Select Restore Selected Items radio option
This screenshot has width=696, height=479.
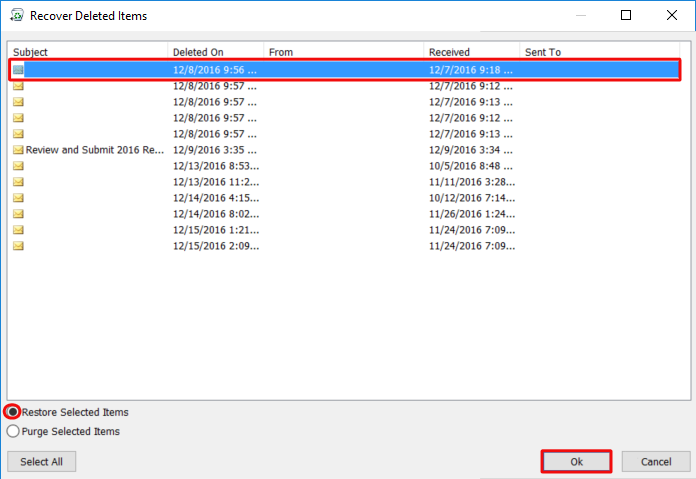click(x=13, y=412)
